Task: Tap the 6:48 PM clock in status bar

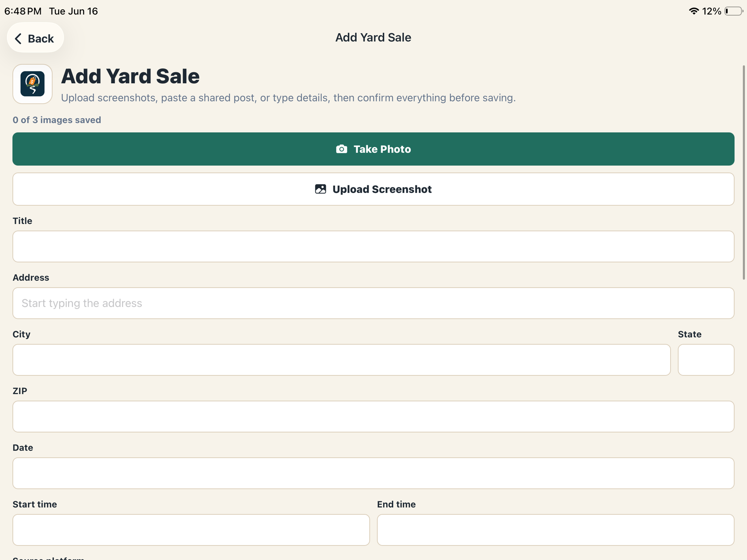Action: click(23, 11)
